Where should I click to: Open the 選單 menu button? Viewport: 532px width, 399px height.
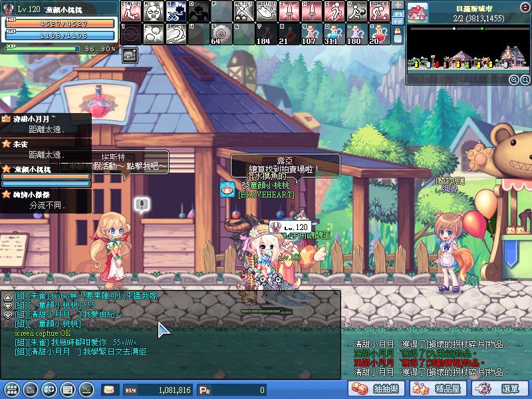pyautogui.click(x=501, y=389)
